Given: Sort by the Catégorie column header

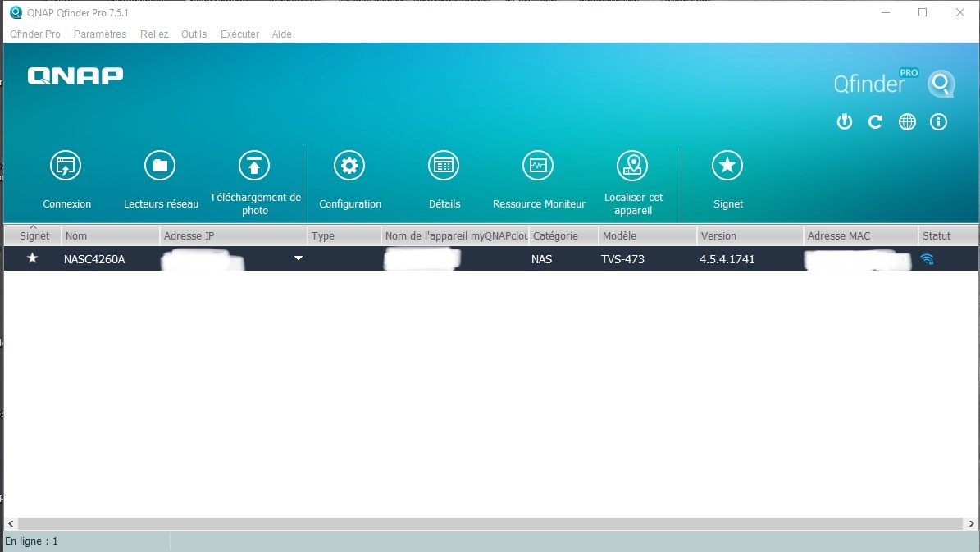Looking at the screenshot, I should point(563,235).
